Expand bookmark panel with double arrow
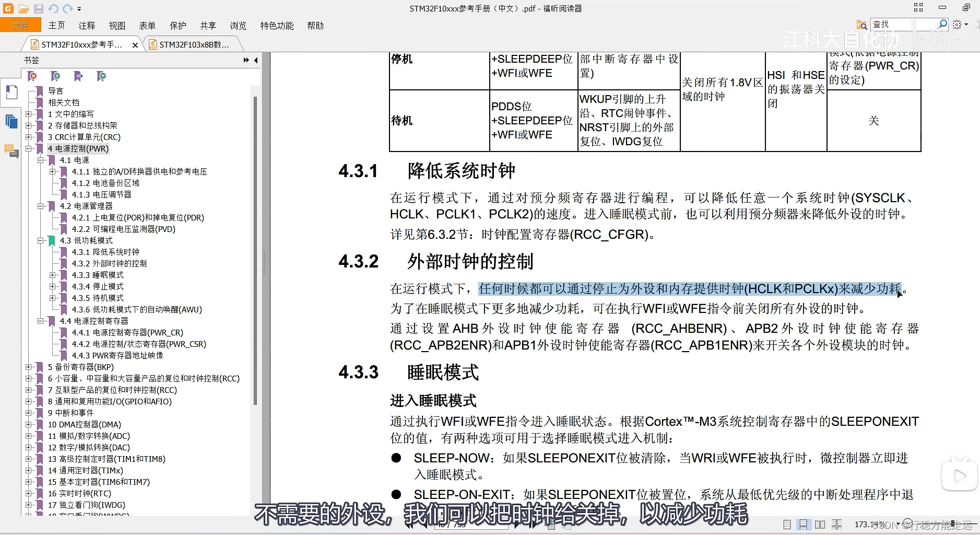 pos(246,60)
